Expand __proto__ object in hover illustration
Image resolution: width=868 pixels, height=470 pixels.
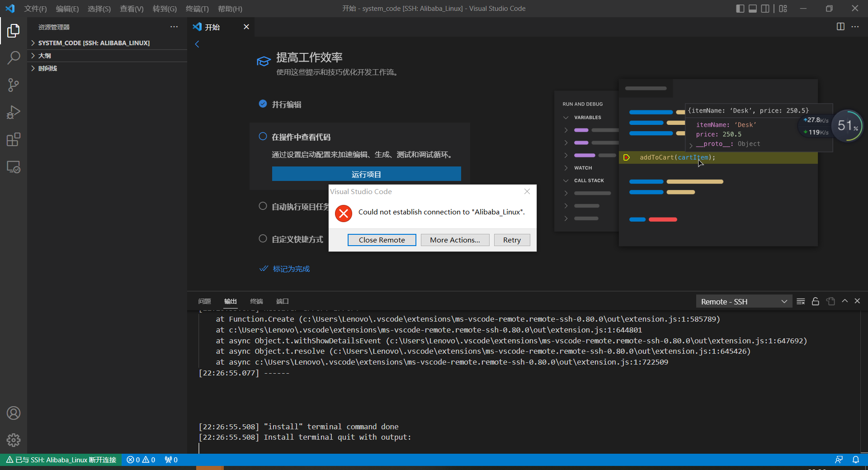[x=691, y=145]
